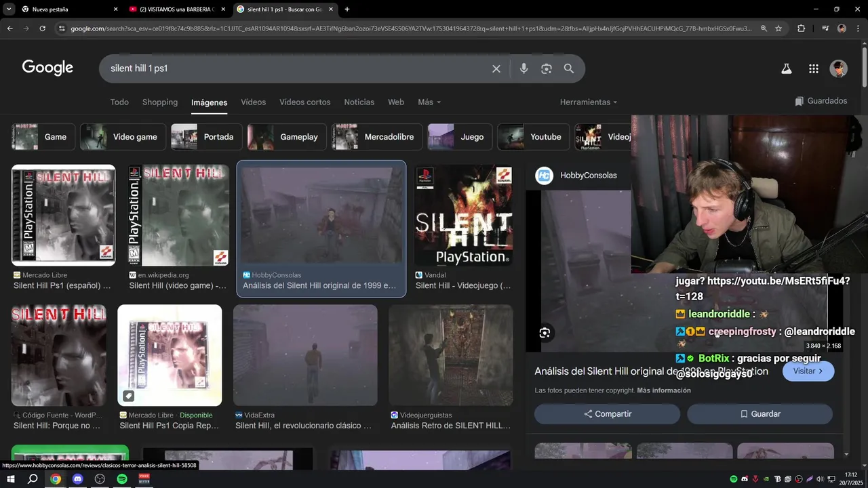Screen dimensions: 868x488
Task: Open the Chrome extensions puzzle icon
Action: point(802,28)
